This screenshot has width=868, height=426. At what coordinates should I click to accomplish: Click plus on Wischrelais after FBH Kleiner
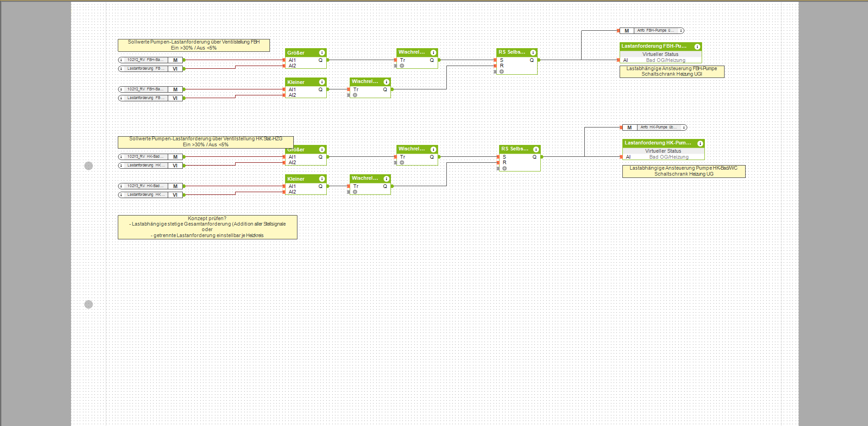[x=355, y=95]
